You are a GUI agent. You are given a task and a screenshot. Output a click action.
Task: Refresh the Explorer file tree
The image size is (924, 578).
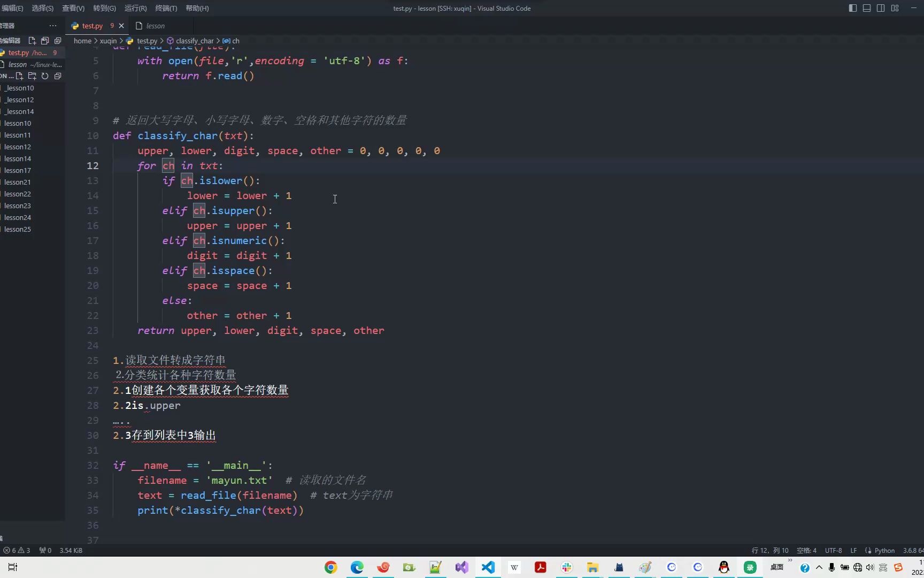click(44, 76)
